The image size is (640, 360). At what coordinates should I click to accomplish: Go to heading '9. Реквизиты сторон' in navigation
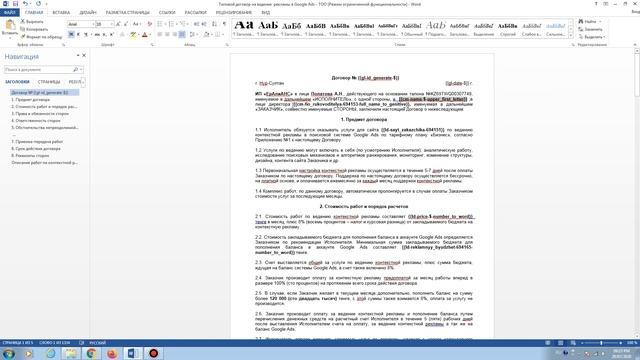pos(30,156)
